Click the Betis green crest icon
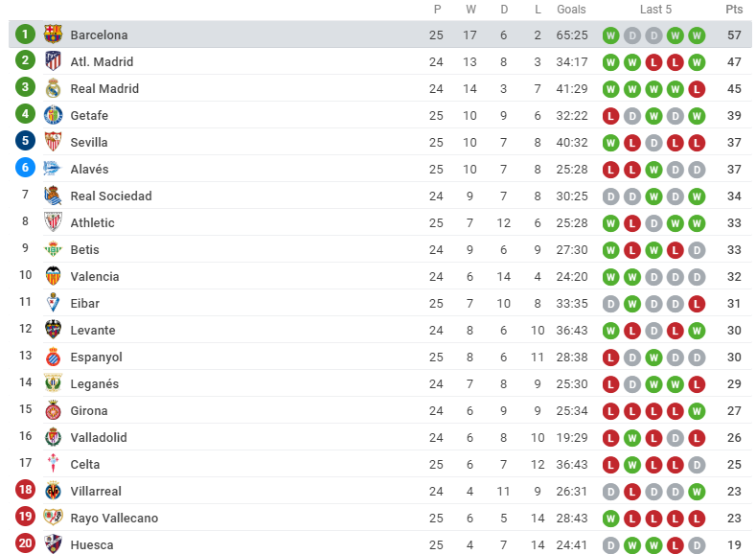The image size is (756, 554). pyautogui.click(x=53, y=249)
